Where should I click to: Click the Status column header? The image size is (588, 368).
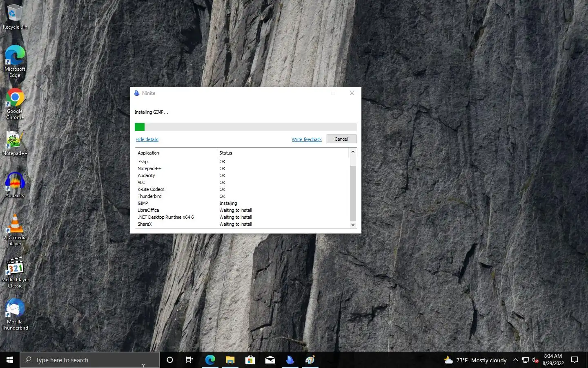coord(283,153)
